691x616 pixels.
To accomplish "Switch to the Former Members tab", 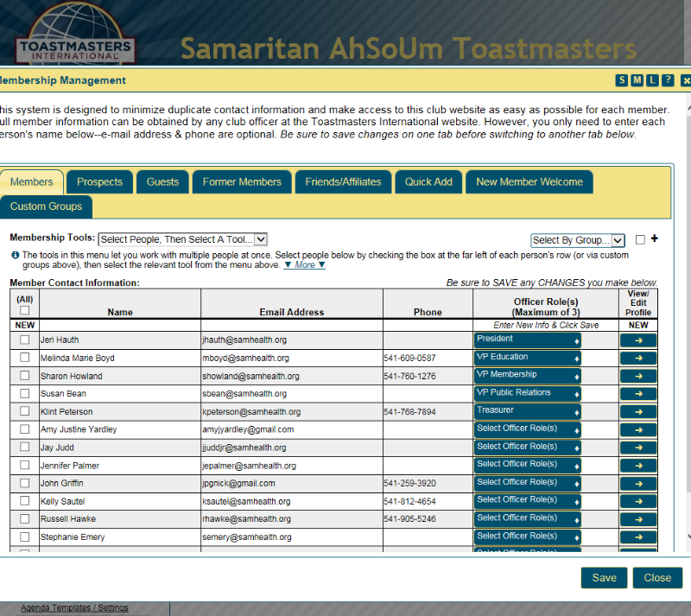I will click(242, 182).
